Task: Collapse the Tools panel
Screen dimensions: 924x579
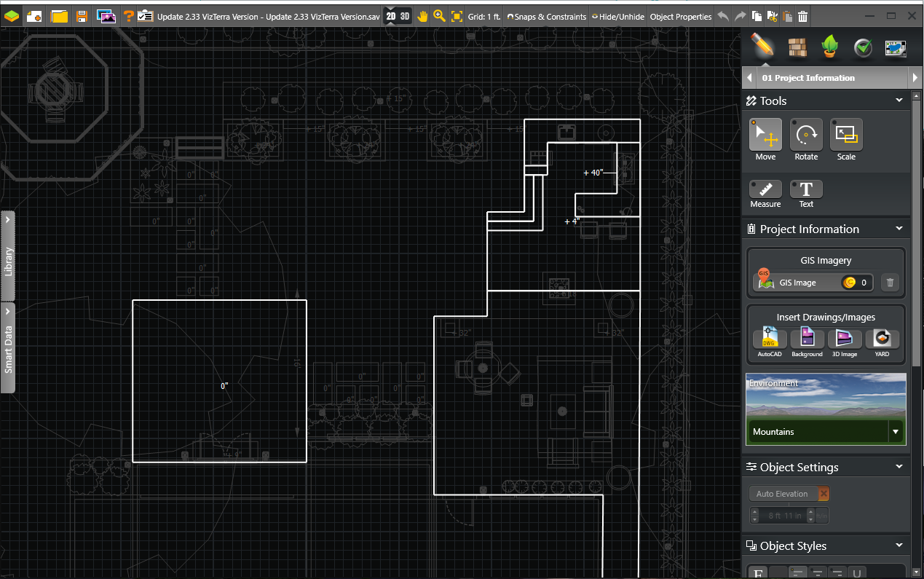Action: (x=899, y=101)
